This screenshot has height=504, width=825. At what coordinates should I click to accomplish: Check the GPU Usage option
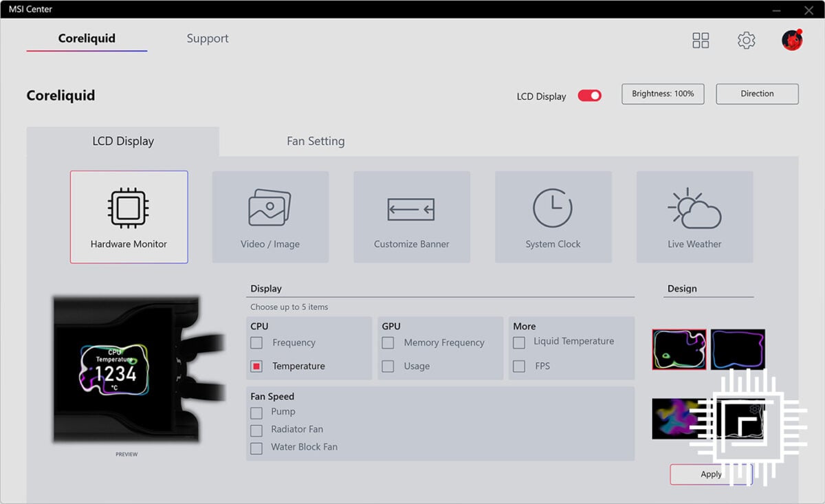(388, 366)
